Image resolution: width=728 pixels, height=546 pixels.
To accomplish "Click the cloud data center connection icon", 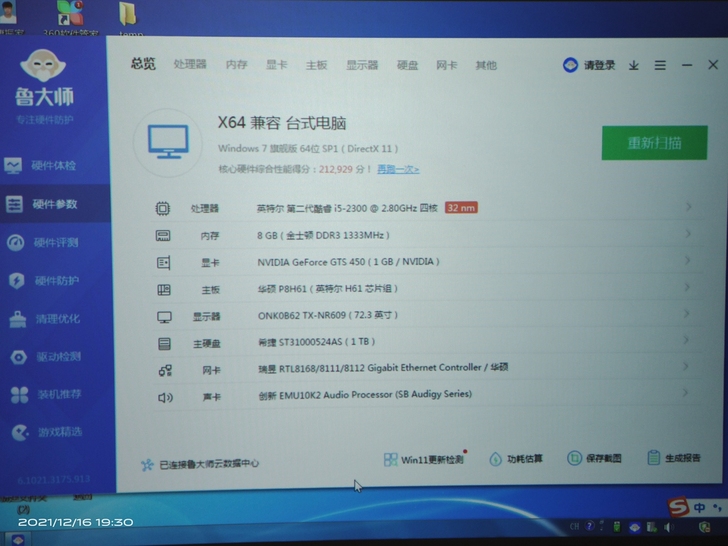I will point(147,465).
